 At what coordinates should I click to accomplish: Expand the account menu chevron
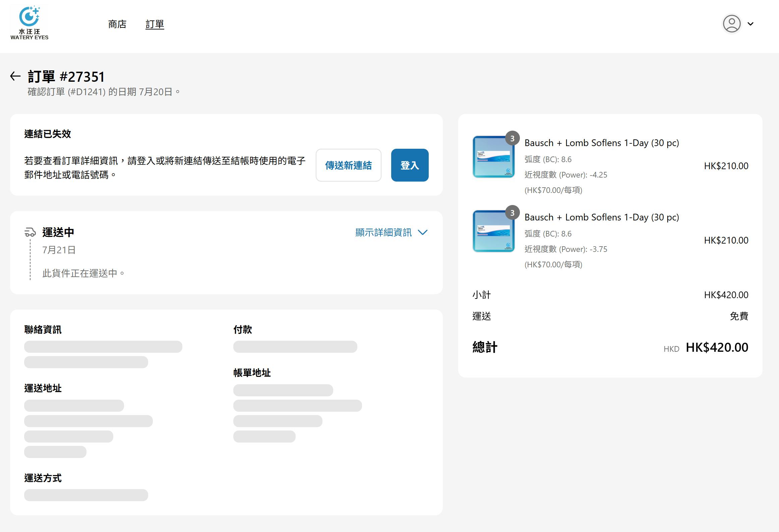[x=751, y=24]
